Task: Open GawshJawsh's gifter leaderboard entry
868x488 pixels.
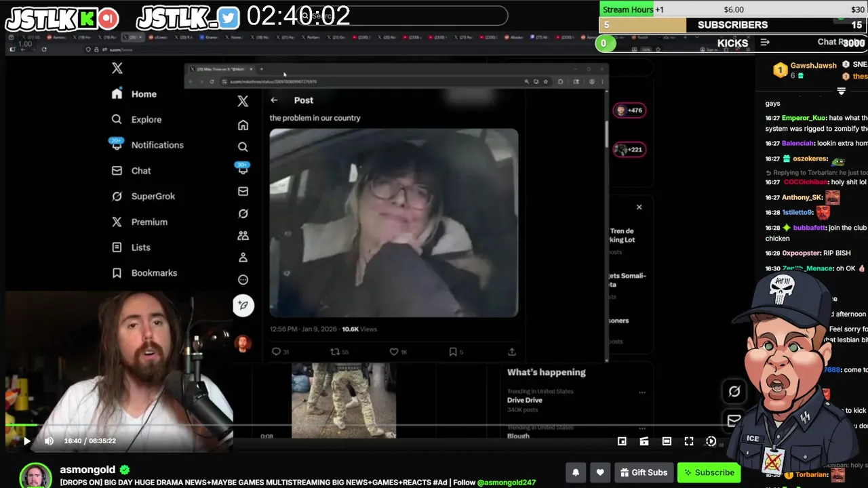Action: 805,70
